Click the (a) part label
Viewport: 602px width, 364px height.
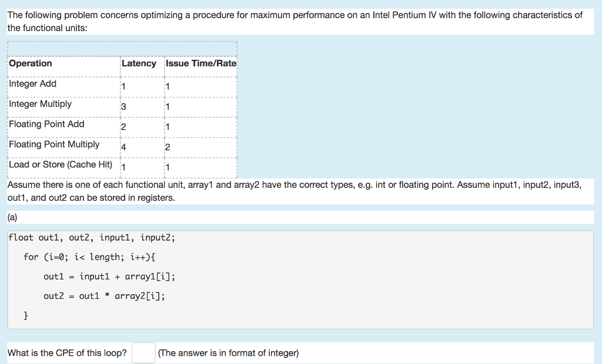[x=12, y=217]
